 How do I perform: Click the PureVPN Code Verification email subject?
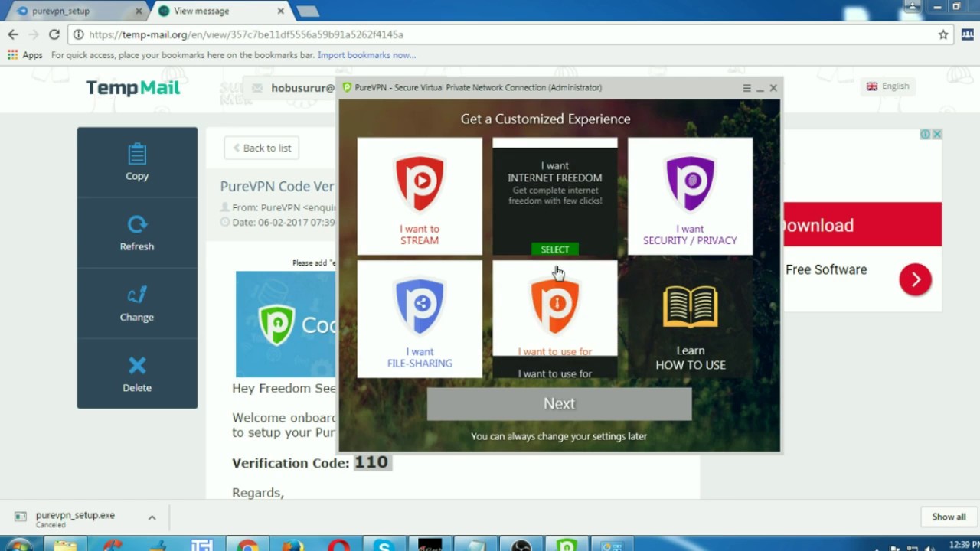point(277,186)
